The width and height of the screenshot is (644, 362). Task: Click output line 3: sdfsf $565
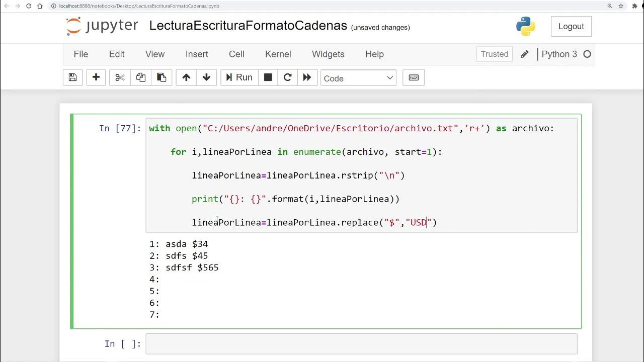click(184, 268)
